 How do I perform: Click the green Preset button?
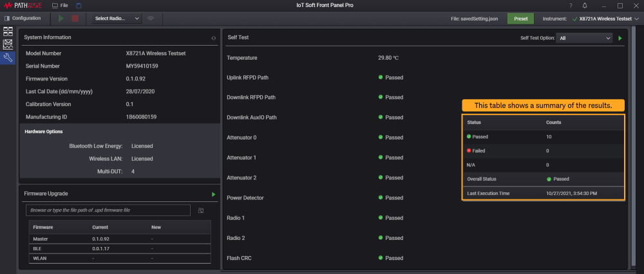[520, 19]
